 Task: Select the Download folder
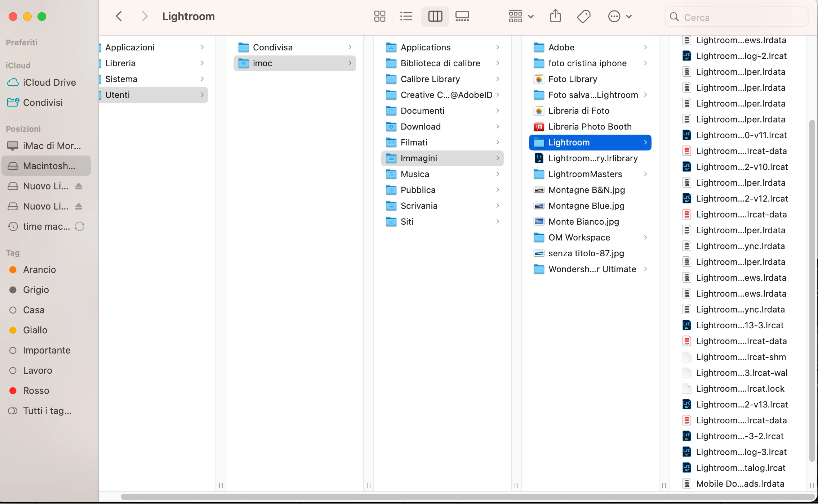[x=420, y=127]
